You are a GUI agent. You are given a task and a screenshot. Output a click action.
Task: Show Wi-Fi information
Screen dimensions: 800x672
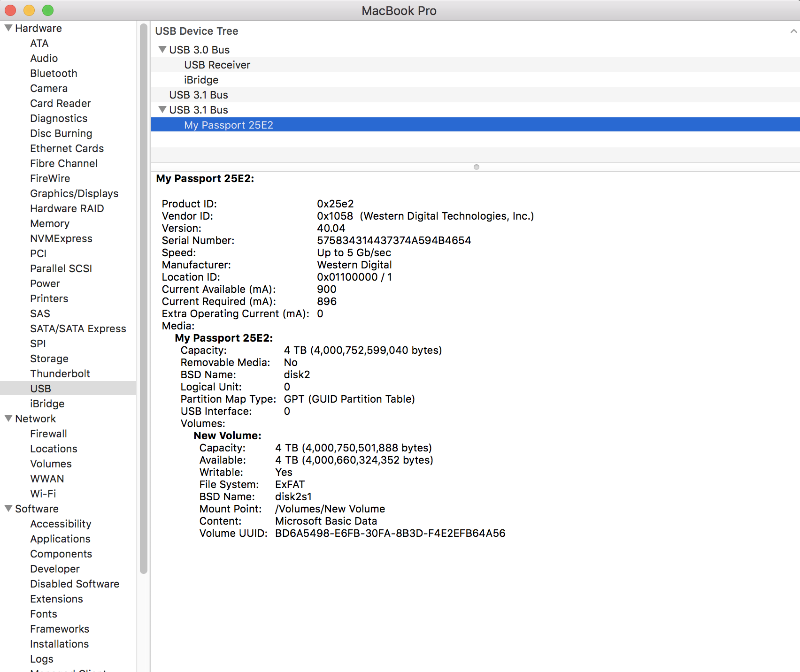coord(43,494)
